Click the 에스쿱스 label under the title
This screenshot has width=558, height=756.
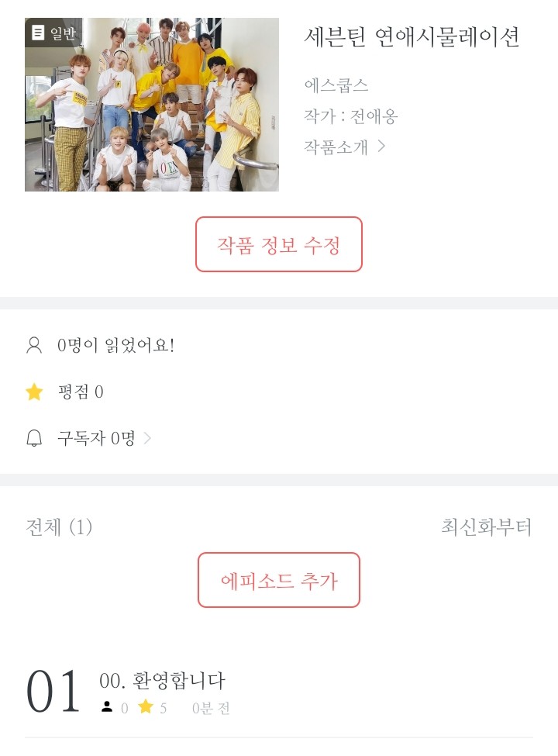tap(336, 85)
